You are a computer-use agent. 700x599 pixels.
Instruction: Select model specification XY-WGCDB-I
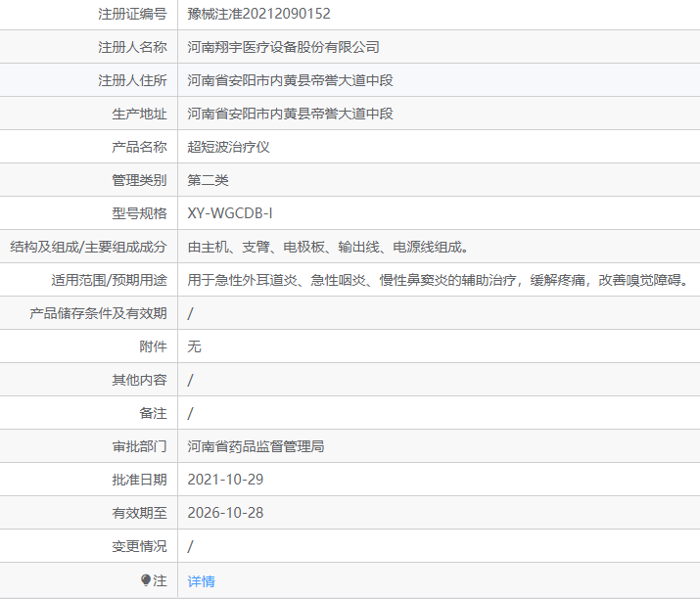coord(230,213)
